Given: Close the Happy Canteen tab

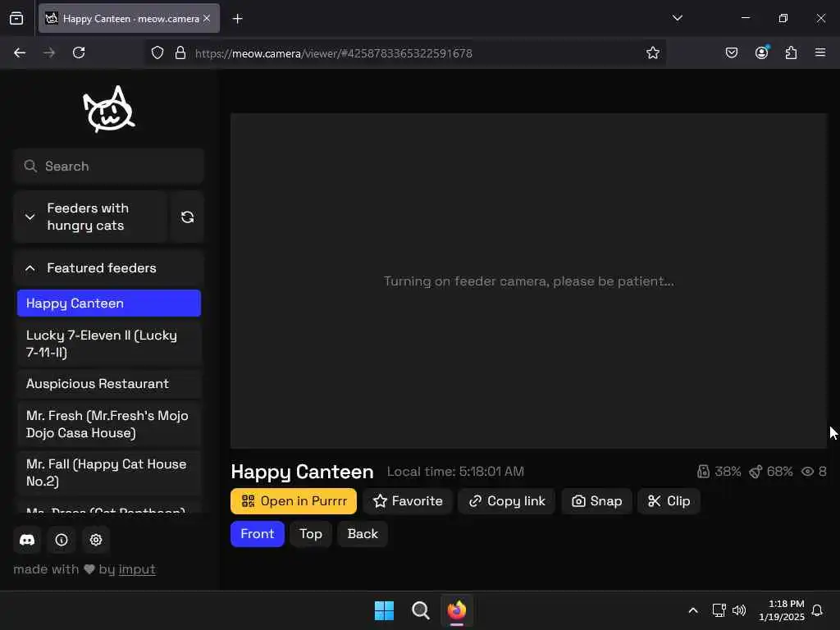Looking at the screenshot, I should [x=207, y=18].
